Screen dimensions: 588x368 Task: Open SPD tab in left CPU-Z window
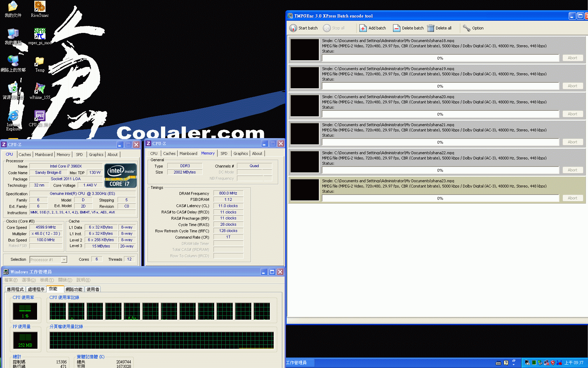[x=79, y=155]
